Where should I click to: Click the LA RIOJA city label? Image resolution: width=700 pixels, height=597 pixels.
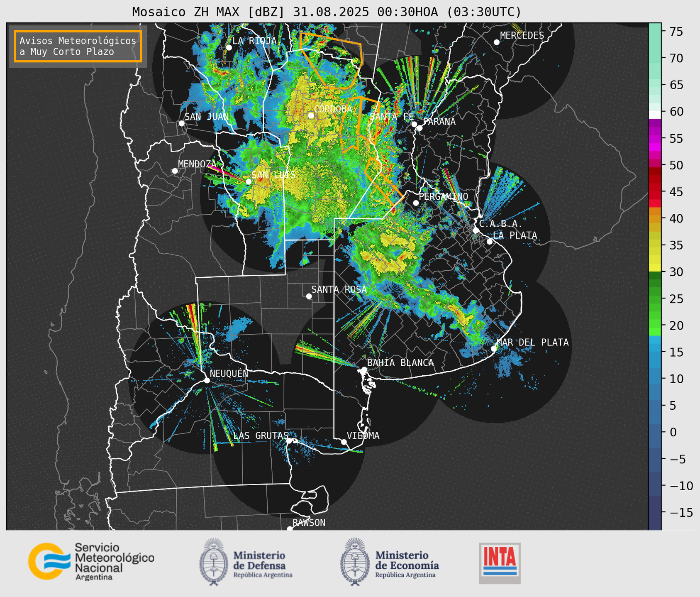pyautogui.click(x=254, y=41)
